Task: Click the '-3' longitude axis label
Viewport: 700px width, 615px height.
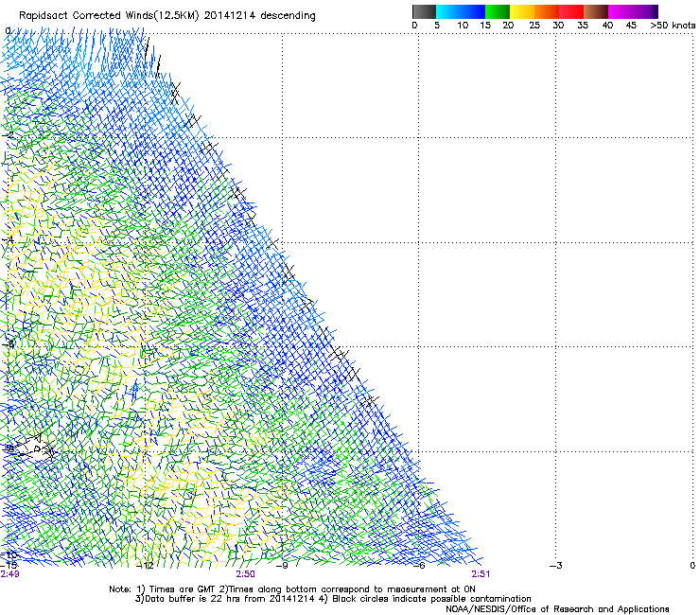Action: point(556,566)
